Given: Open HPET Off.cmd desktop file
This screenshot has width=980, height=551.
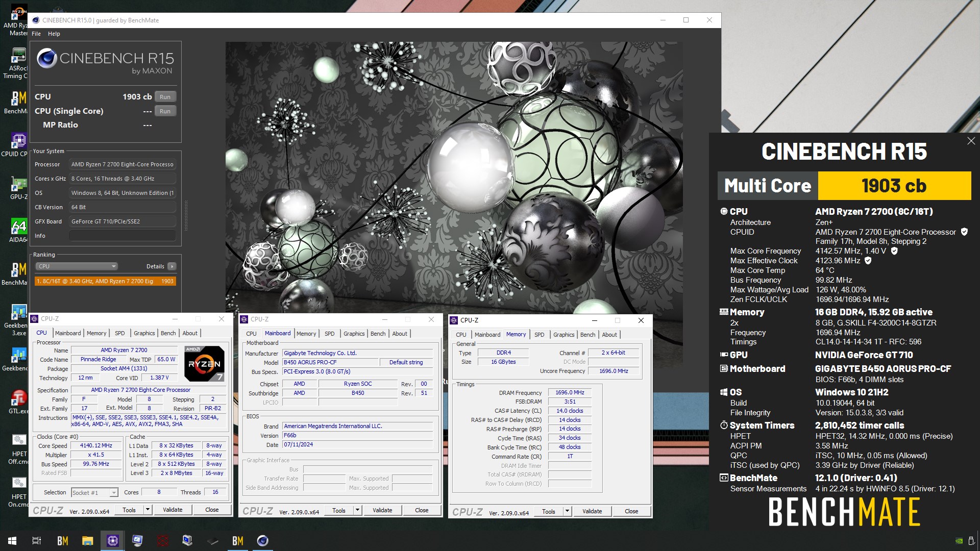Looking at the screenshot, I should click(x=18, y=449).
